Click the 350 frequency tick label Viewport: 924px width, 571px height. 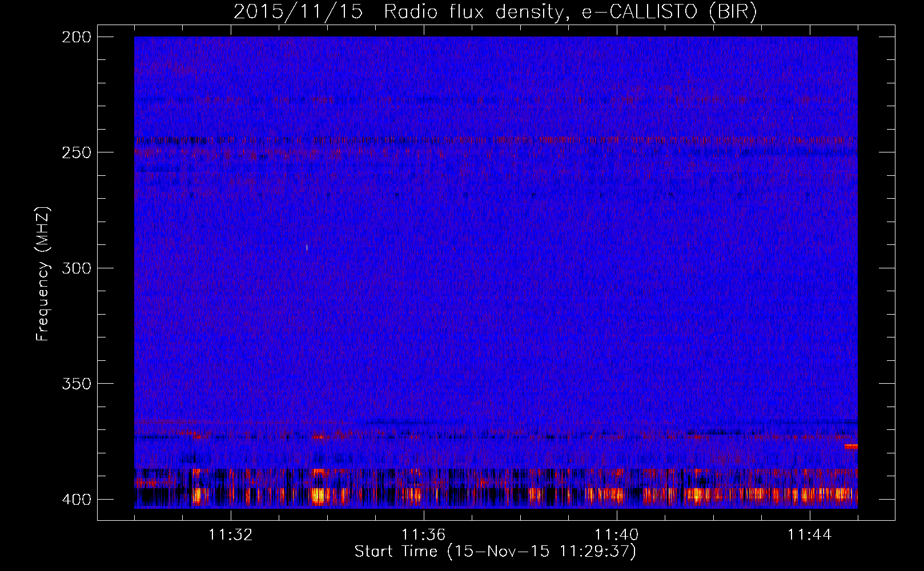(76, 384)
